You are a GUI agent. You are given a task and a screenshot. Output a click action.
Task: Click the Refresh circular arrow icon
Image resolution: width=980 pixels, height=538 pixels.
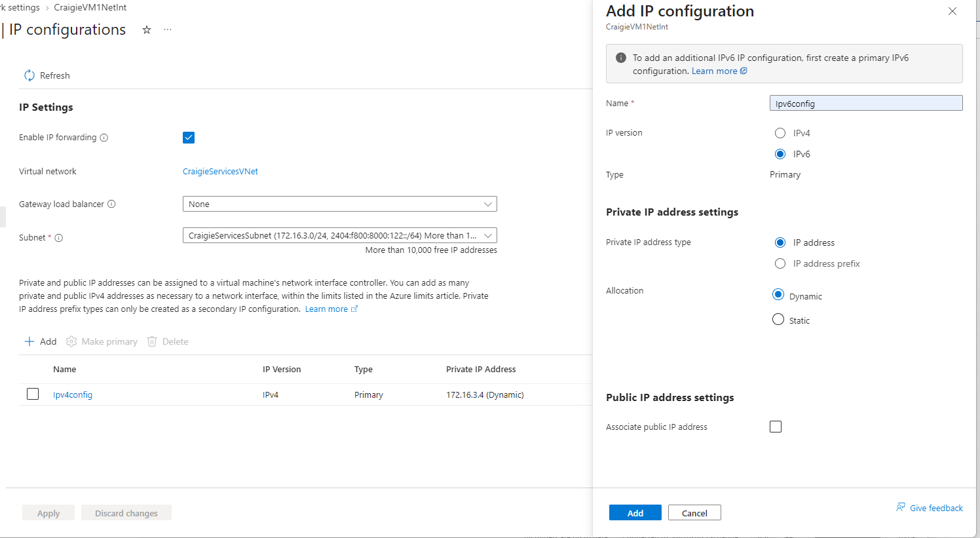pyautogui.click(x=29, y=75)
